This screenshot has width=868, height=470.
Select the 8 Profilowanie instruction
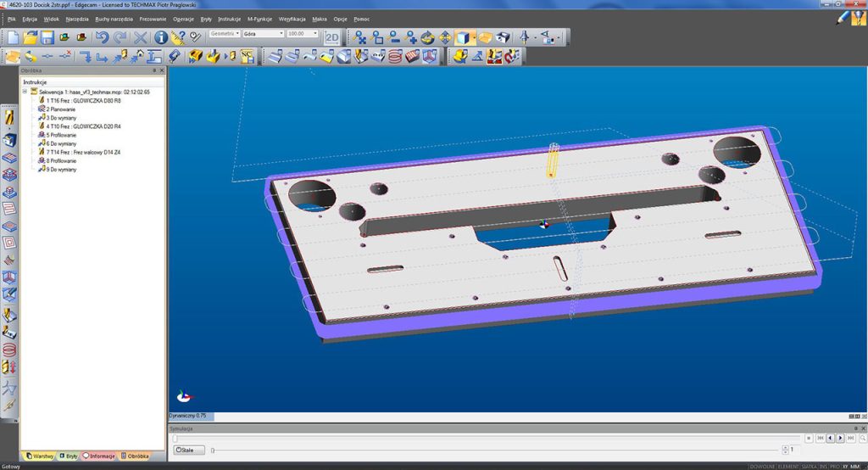[58, 160]
